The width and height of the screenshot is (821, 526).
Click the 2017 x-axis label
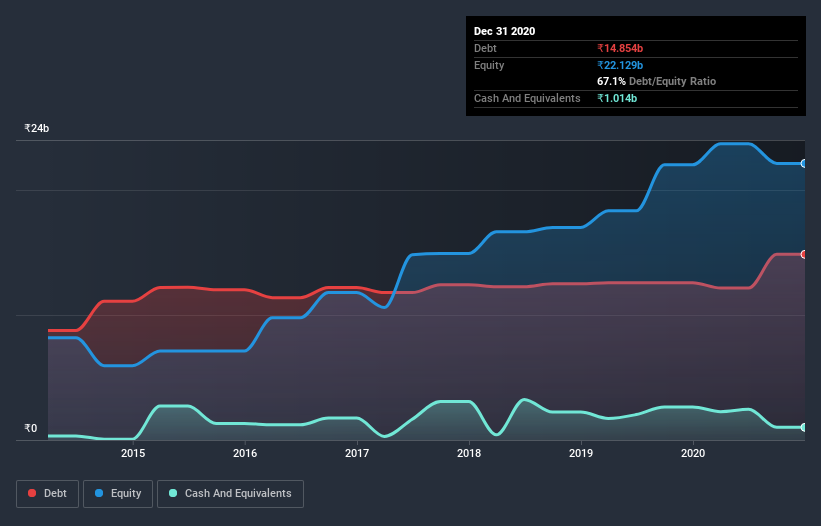(x=357, y=453)
